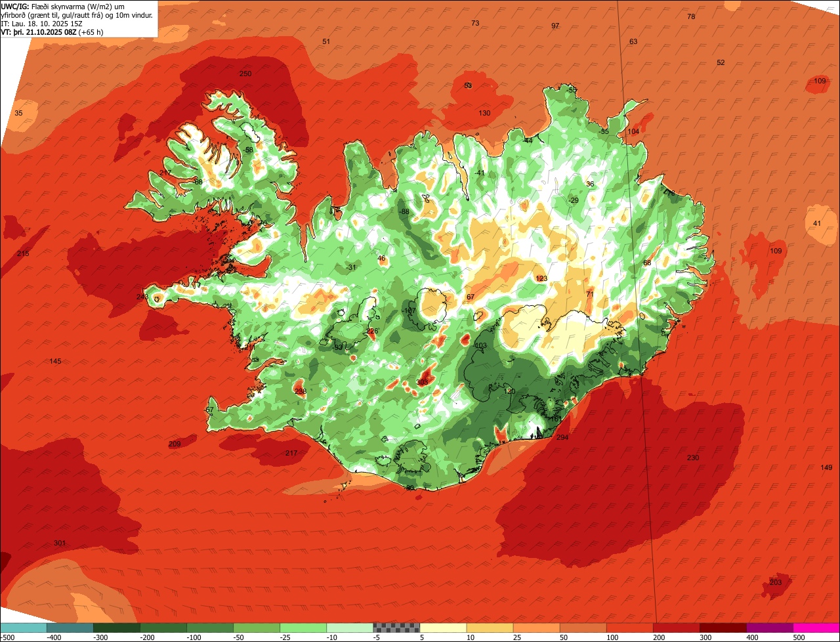This screenshot has height=642, width=840.
Task: Click the value 63 beside the meridian line
Action: click(633, 41)
